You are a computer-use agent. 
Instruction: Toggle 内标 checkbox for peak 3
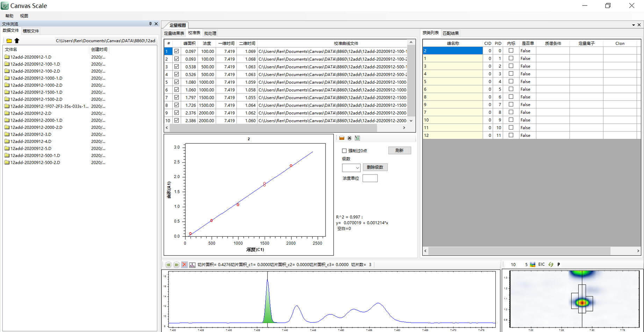coord(511,66)
